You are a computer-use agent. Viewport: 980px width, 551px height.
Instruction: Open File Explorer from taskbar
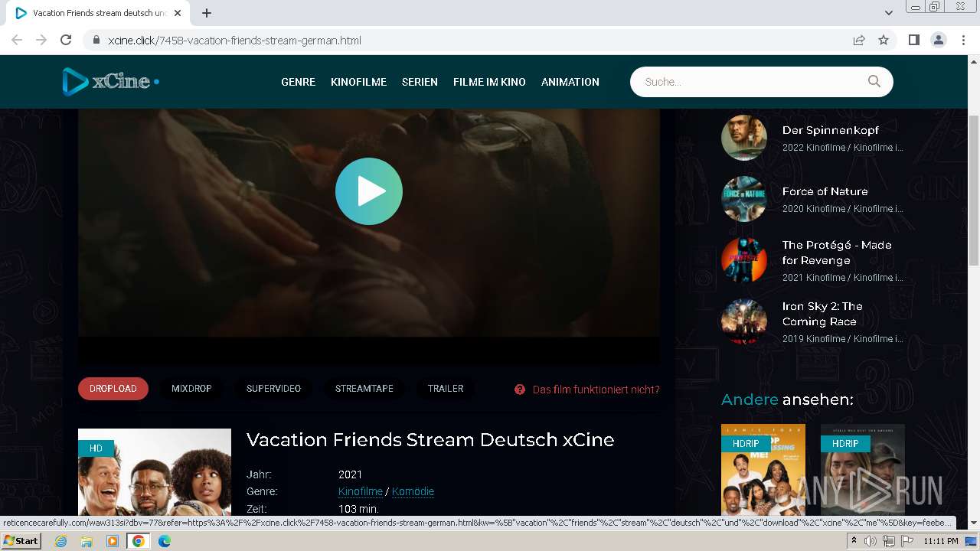tap(87, 541)
